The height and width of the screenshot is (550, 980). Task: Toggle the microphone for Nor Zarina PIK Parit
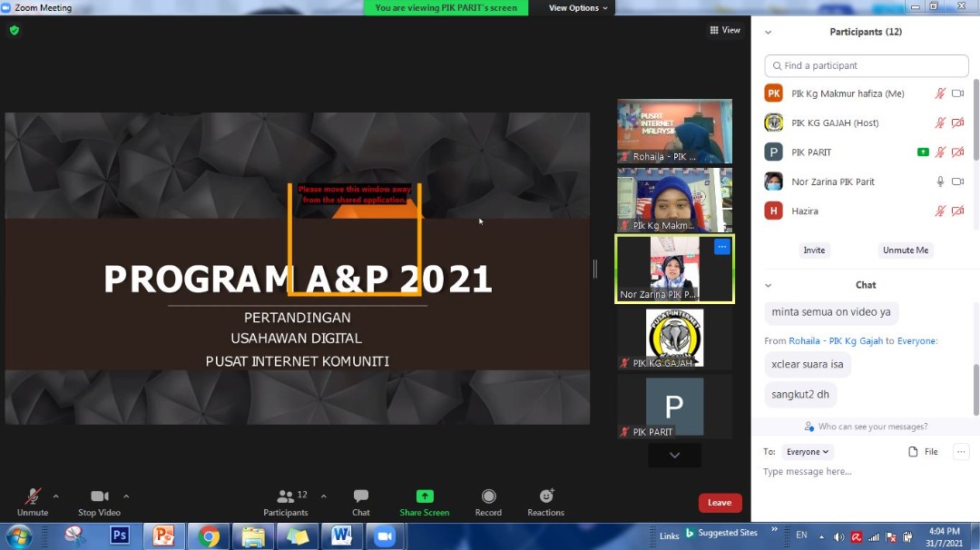pos(940,182)
